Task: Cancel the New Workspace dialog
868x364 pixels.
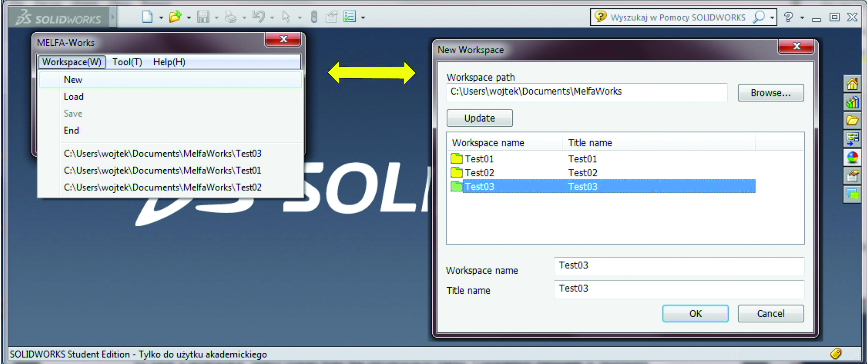Action: point(770,314)
